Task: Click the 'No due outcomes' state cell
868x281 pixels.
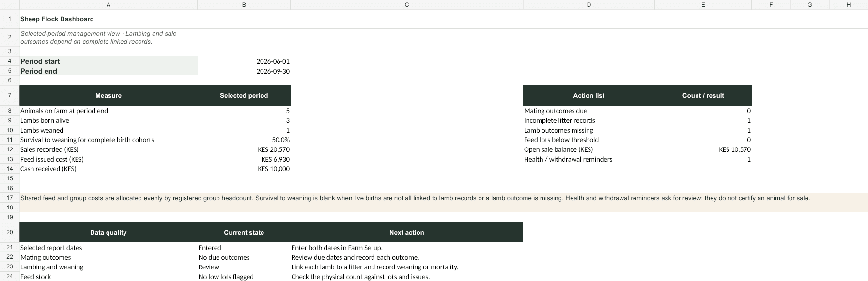Action: pos(244,257)
